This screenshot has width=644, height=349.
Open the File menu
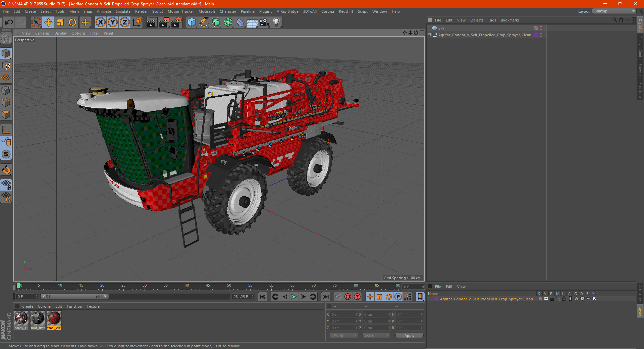pos(6,11)
